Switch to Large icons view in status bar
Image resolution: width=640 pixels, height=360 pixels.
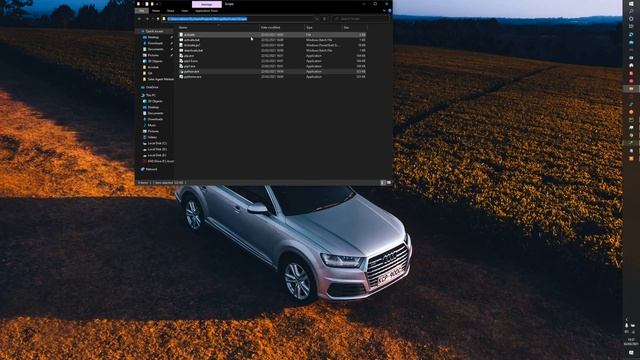point(389,183)
